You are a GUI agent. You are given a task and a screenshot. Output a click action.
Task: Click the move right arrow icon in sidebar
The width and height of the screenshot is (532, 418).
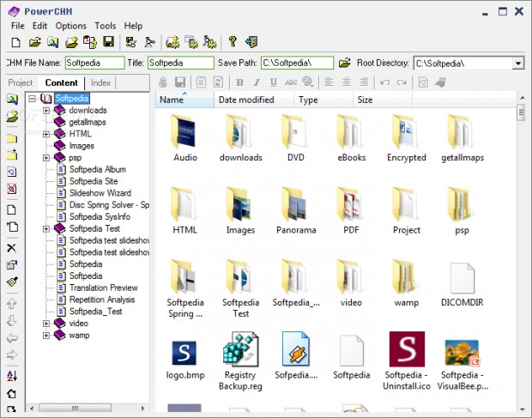click(12, 355)
